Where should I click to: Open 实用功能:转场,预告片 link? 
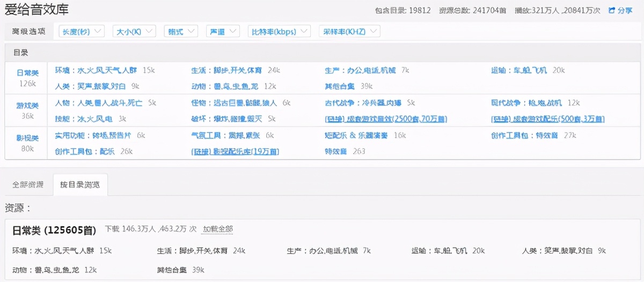pos(93,136)
